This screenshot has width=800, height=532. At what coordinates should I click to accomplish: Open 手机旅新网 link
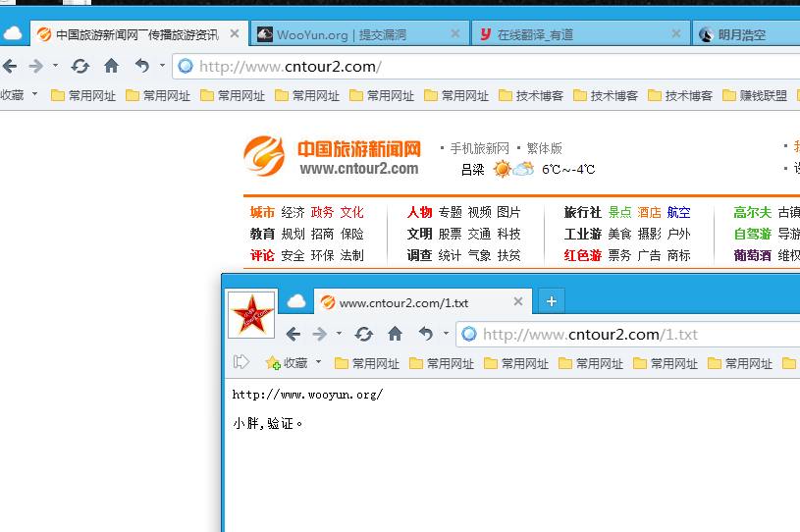(480, 148)
